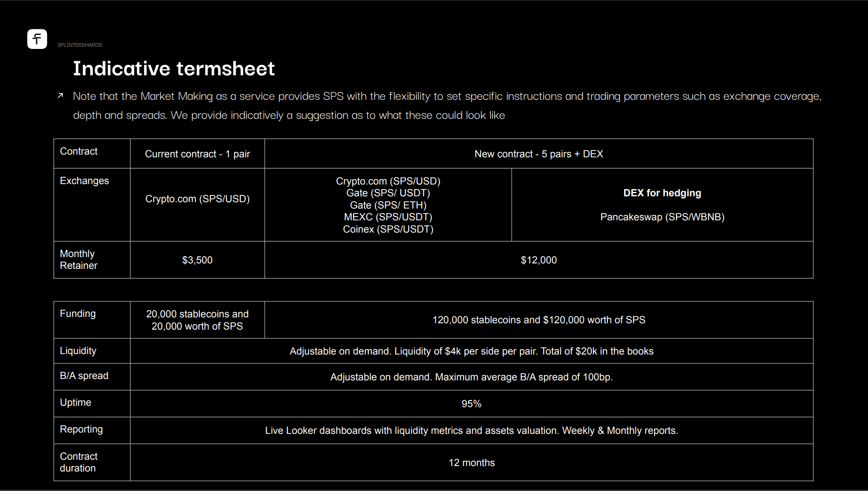Click the arrow bullet icon beside the note

point(60,96)
